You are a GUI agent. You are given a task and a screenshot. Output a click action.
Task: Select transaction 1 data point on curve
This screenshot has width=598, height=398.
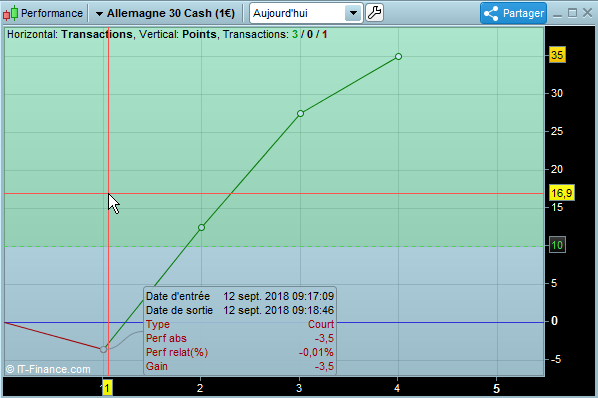coord(103,349)
